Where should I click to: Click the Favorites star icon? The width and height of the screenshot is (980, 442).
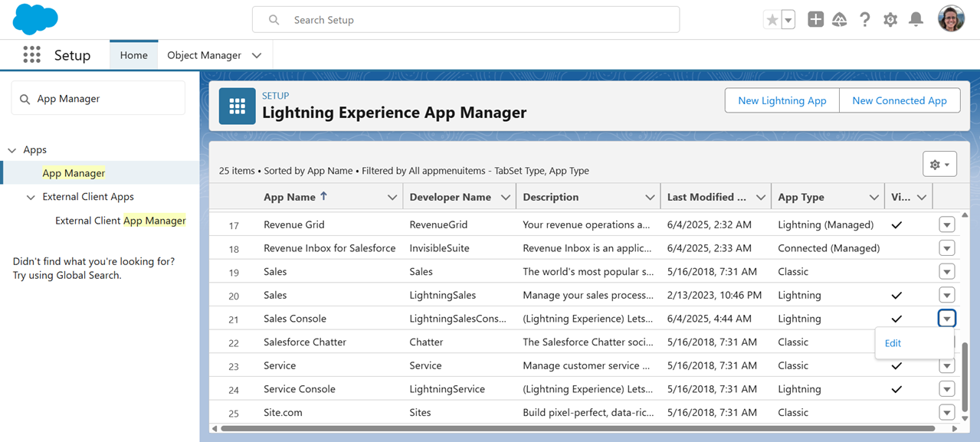[x=772, y=20]
